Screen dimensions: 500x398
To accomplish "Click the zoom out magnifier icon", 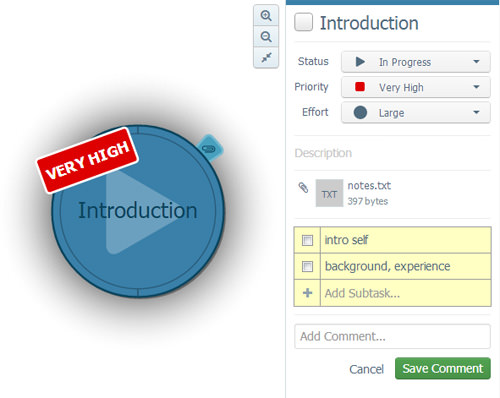I will [x=266, y=36].
